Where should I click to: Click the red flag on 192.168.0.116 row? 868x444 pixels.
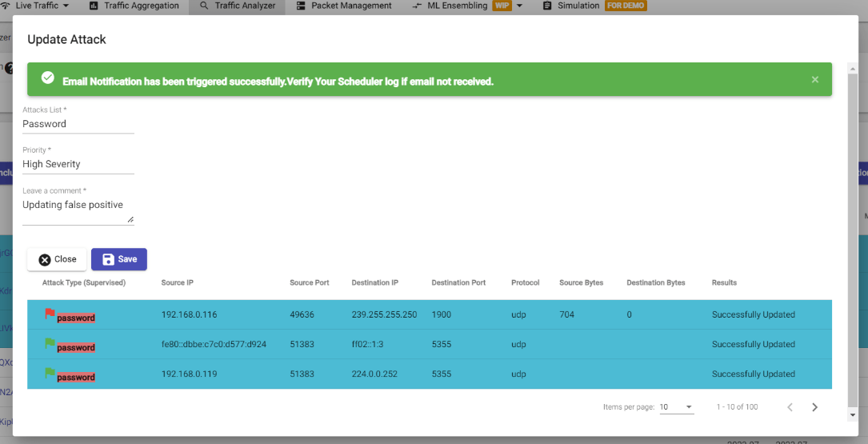click(50, 314)
